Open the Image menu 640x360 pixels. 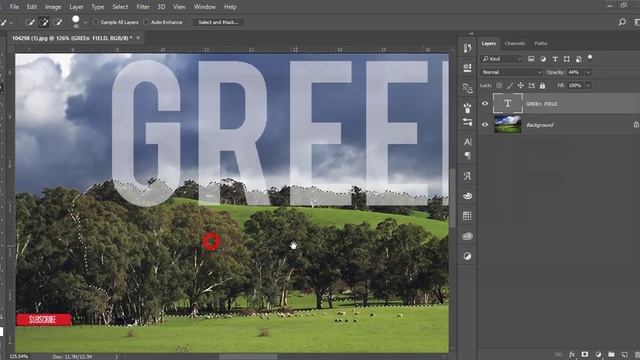(x=53, y=7)
